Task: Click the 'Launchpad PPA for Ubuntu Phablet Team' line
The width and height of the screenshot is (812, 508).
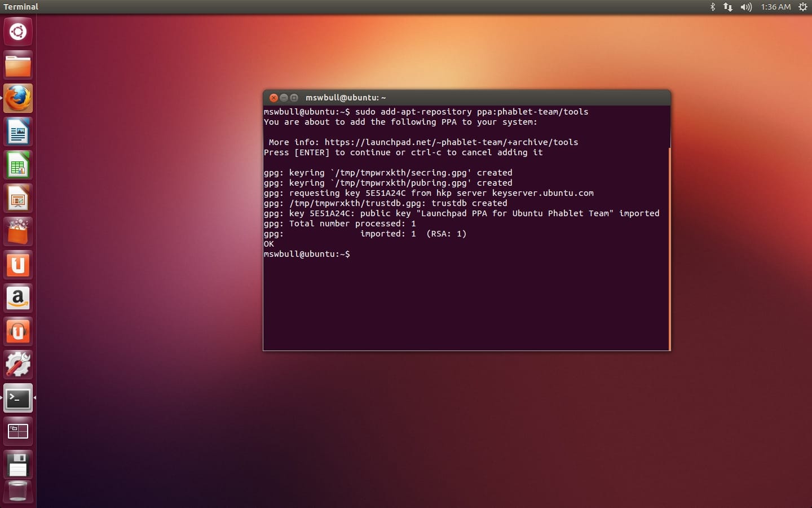Action: pyautogui.click(x=461, y=213)
